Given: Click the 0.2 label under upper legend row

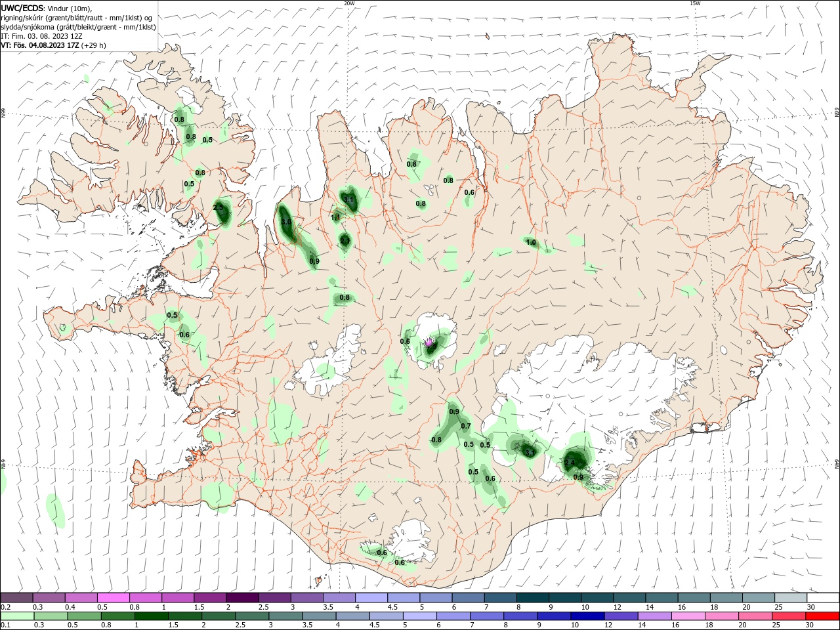Looking at the screenshot, I should [x=5, y=607].
